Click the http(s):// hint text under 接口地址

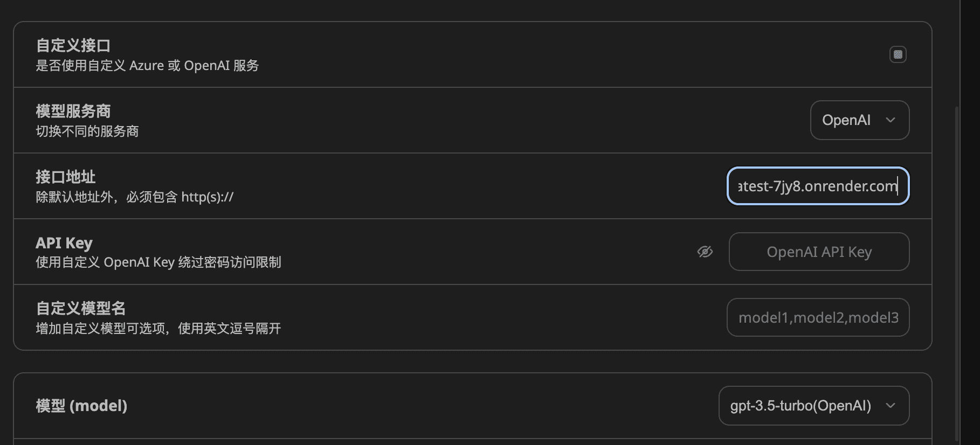(x=207, y=197)
